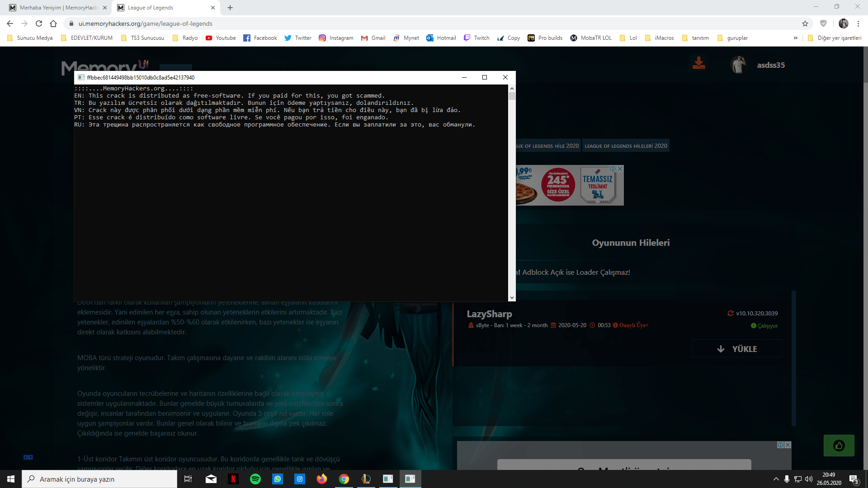Open the Chrome profile avatar
Image resolution: width=868 pixels, height=488 pixels.
[x=844, y=23]
